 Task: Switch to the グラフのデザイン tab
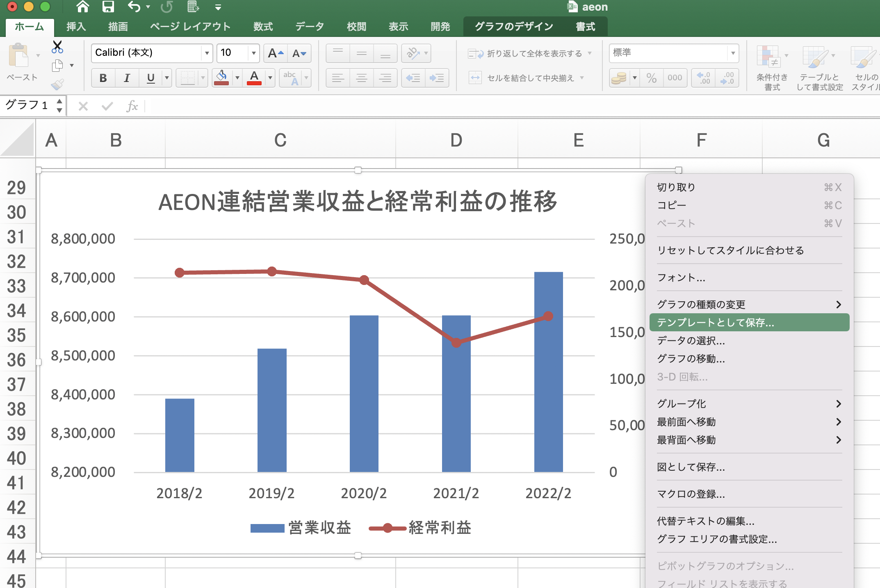[x=514, y=27]
